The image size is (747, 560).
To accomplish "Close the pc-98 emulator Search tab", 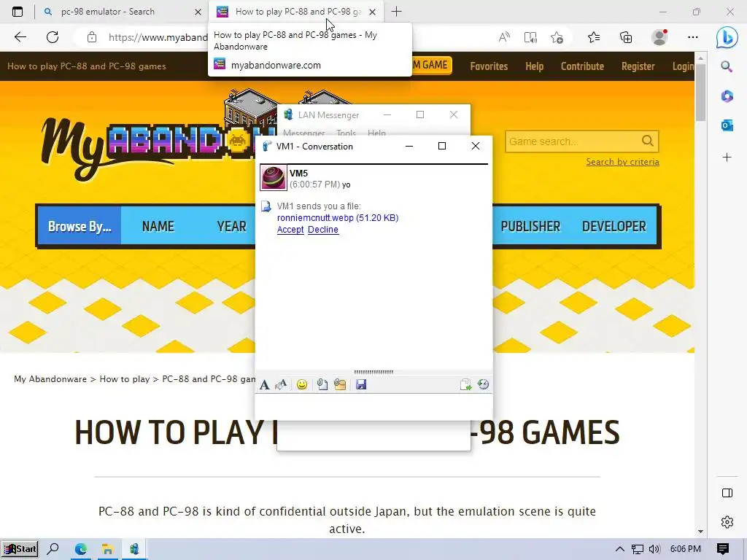I will click(198, 12).
